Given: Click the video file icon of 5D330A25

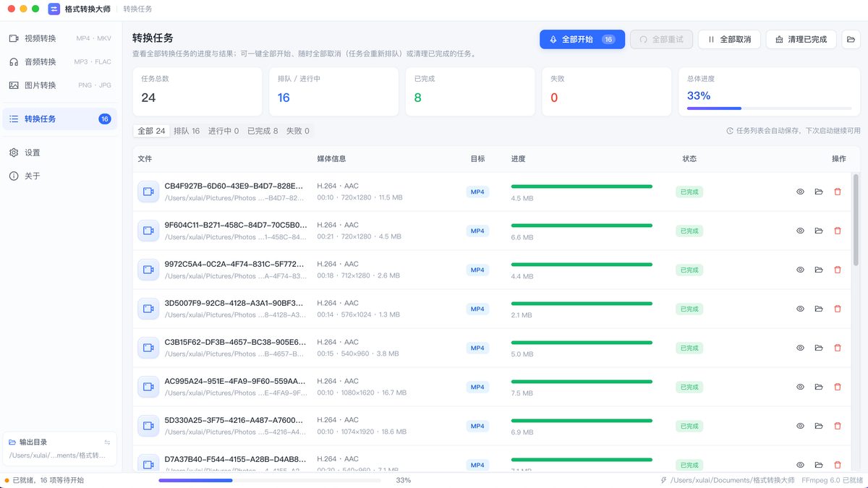Looking at the screenshot, I should tap(148, 426).
